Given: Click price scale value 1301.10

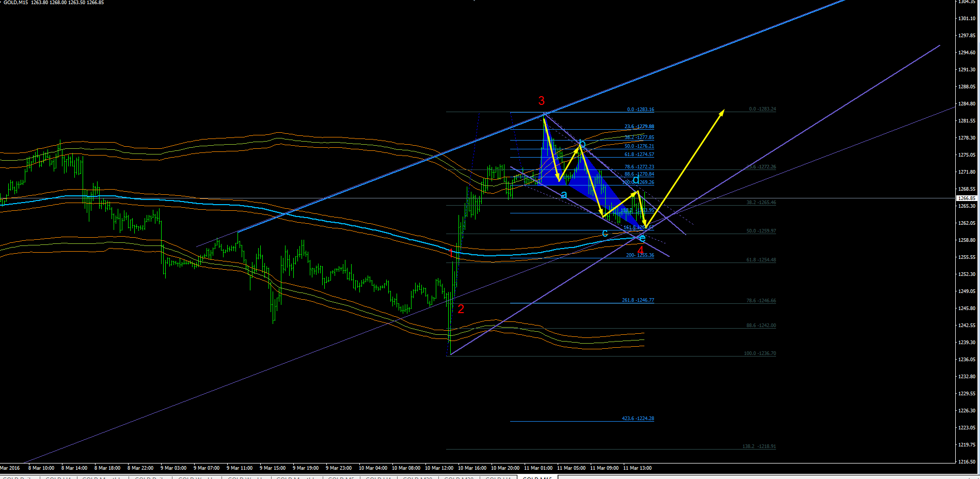Looking at the screenshot, I should pyautogui.click(x=967, y=19).
